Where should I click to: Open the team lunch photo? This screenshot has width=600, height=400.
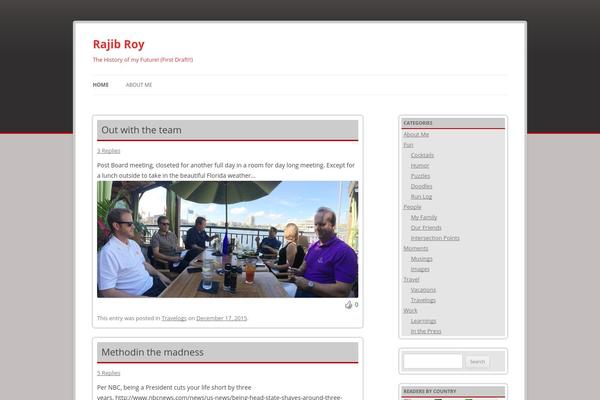point(228,239)
